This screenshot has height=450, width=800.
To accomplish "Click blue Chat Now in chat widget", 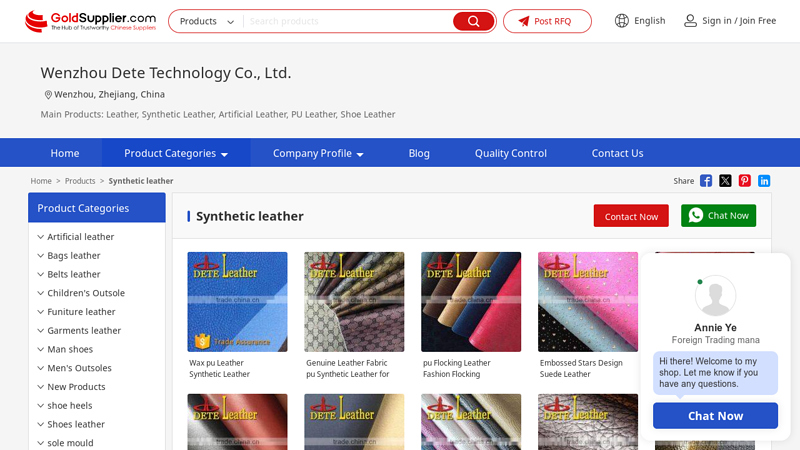I will (x=715, y=416).
